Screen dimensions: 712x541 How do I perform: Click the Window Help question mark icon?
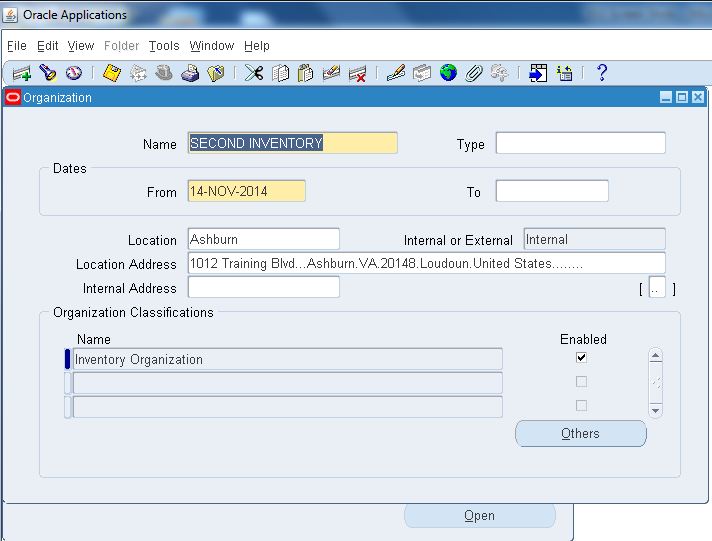click(602, 73)
